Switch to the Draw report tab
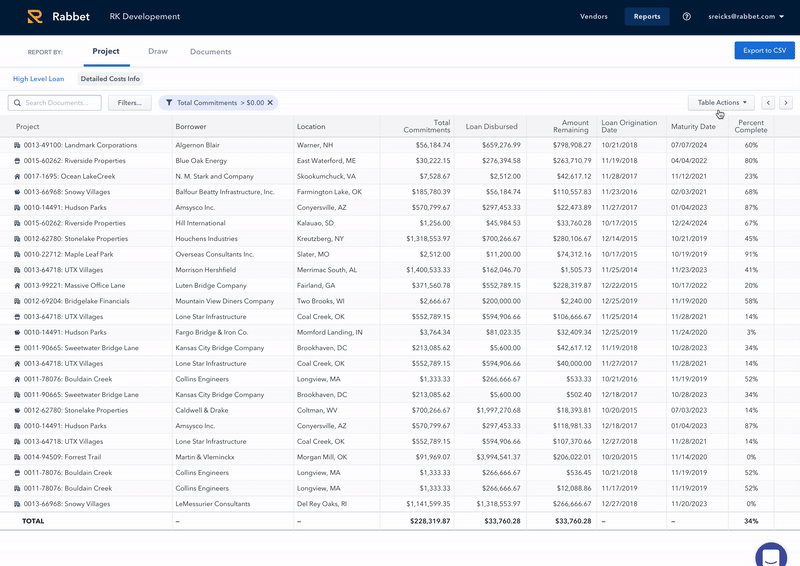The width and height of the screenshot is (800, 566). pyautogui.click(x=157, y=51)
